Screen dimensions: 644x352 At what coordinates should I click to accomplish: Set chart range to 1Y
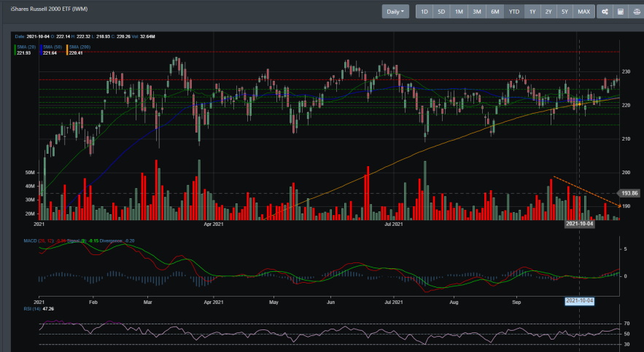click(x=532, y=12)
